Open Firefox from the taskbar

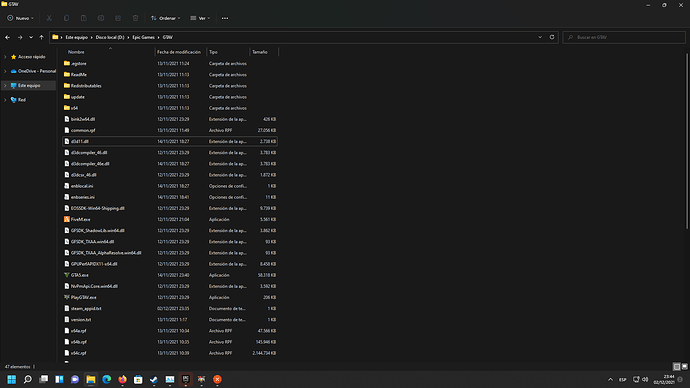(122, 379)
